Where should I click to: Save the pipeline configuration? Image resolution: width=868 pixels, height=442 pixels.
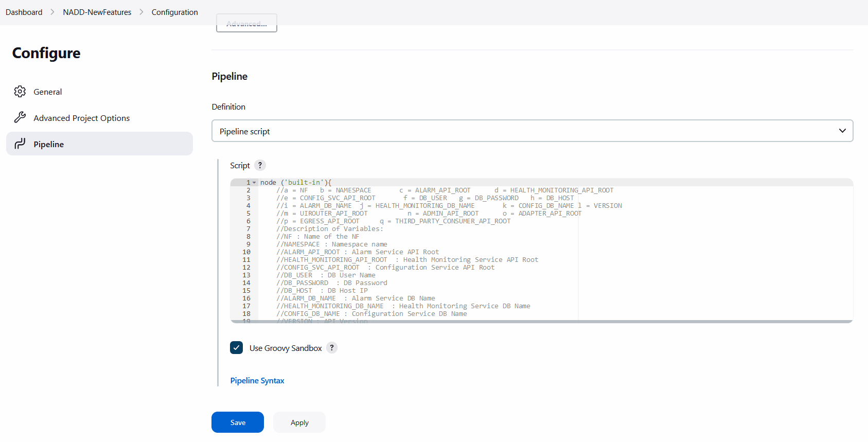pyautogui.click(x=238, y=422)
